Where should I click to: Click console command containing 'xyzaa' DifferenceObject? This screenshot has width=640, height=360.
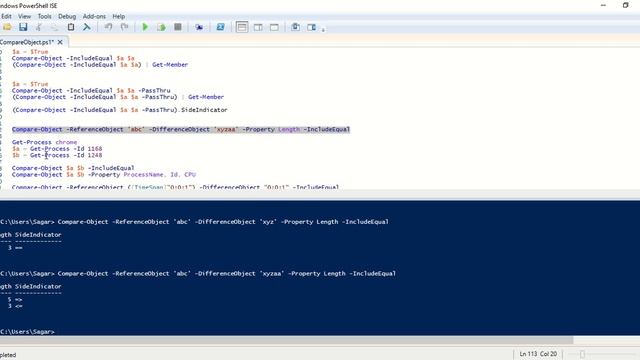coord(198,273)
